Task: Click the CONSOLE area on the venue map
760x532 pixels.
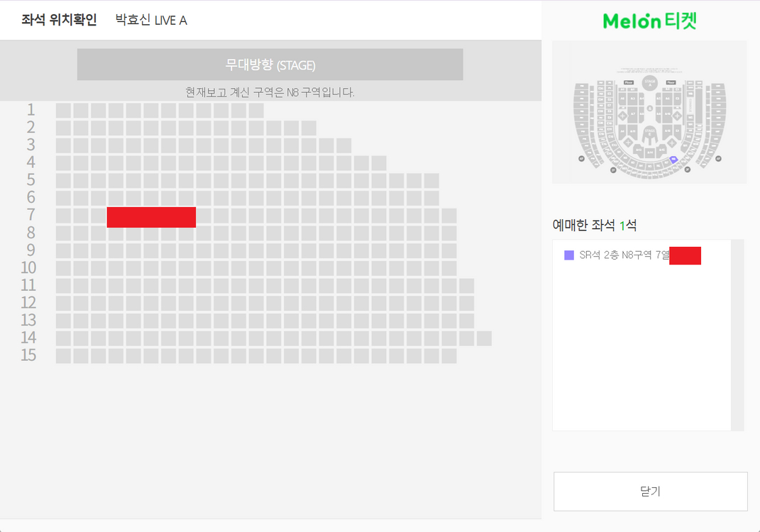Action: 690,106
